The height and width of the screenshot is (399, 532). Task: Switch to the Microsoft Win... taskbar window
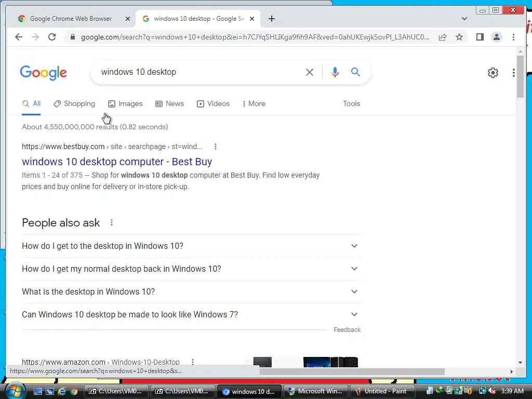pos(315,391)
